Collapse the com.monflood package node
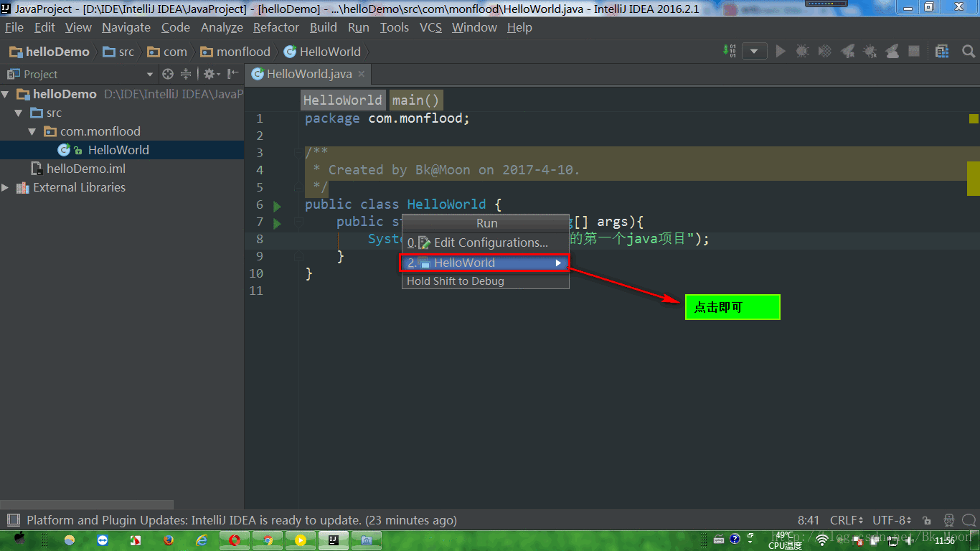Viewport: 980px width, 551px height. (x=32, y=131)
